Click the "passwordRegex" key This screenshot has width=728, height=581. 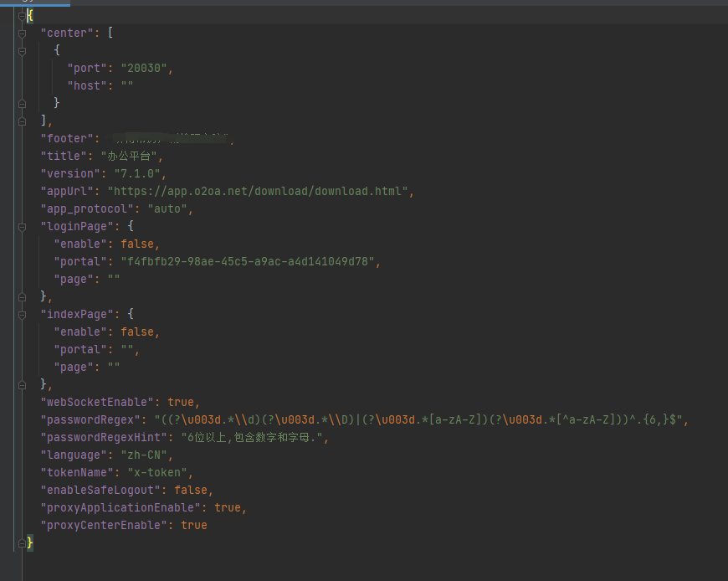90,419
